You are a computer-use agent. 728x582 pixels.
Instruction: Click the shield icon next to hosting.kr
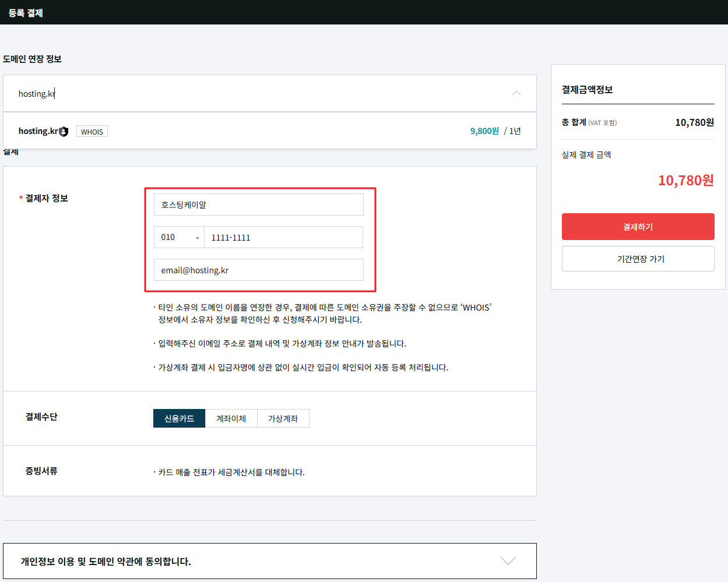click(64, 132)
